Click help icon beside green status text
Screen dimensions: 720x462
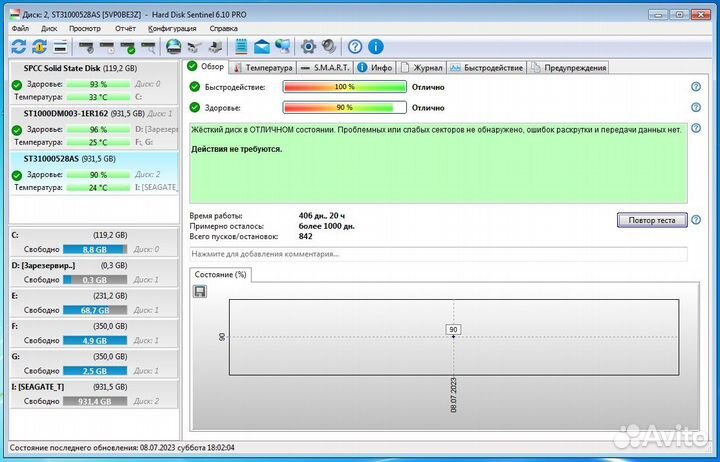[x=696, y=128]
